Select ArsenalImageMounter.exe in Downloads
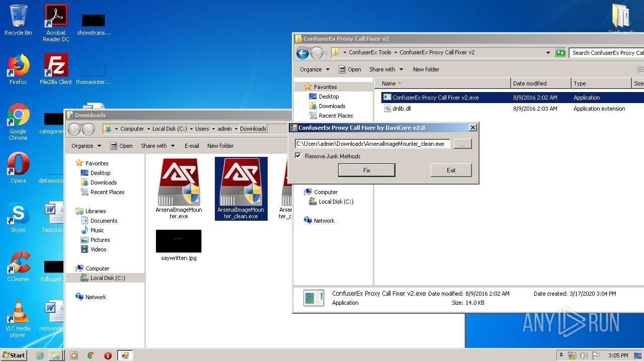This screenshot has height=362, width=644. 179,189
